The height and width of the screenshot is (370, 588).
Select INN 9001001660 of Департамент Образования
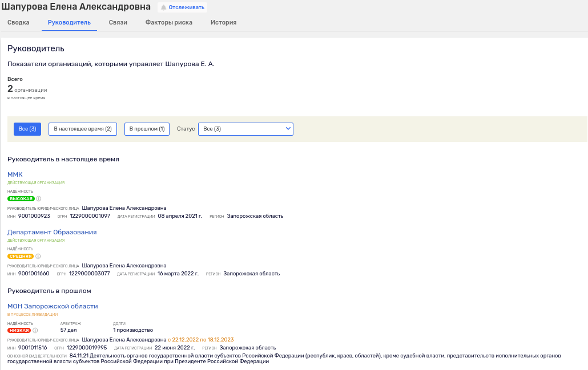click(34, 274)
